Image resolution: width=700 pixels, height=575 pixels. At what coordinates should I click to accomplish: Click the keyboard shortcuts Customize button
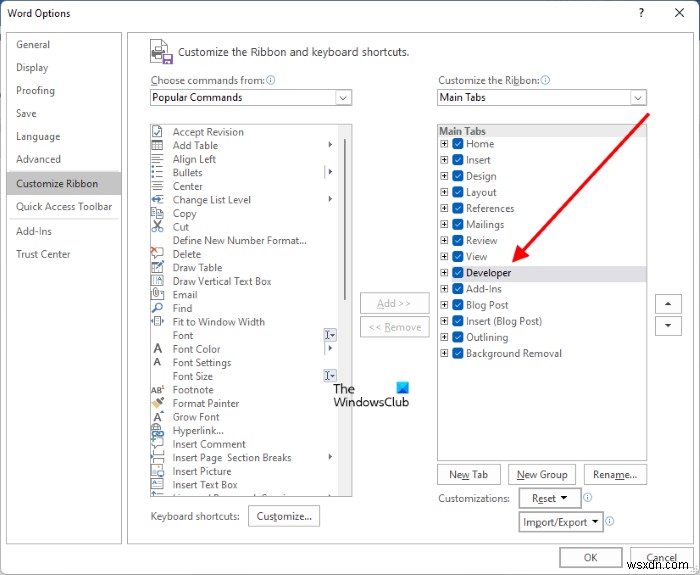click(x=284, y=516)
